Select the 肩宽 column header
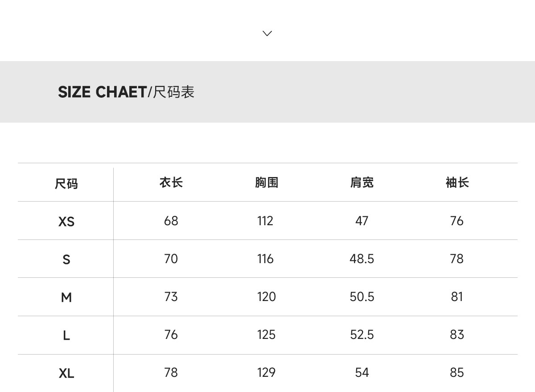Viewport: 535px width, 392px height. click(362, 182)
